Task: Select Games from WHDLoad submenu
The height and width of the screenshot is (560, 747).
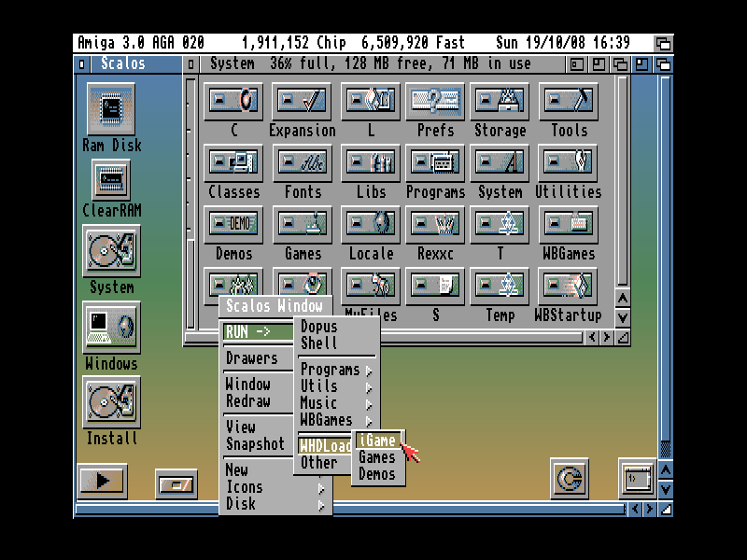Action: (378, 457)
